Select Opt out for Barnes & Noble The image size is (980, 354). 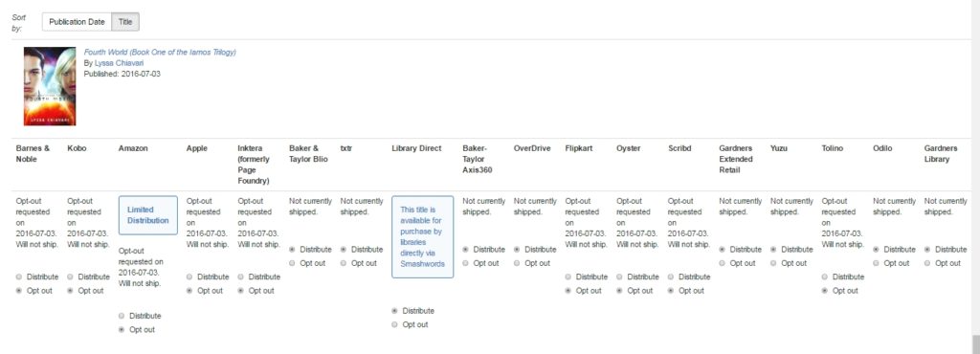[19, 290]
